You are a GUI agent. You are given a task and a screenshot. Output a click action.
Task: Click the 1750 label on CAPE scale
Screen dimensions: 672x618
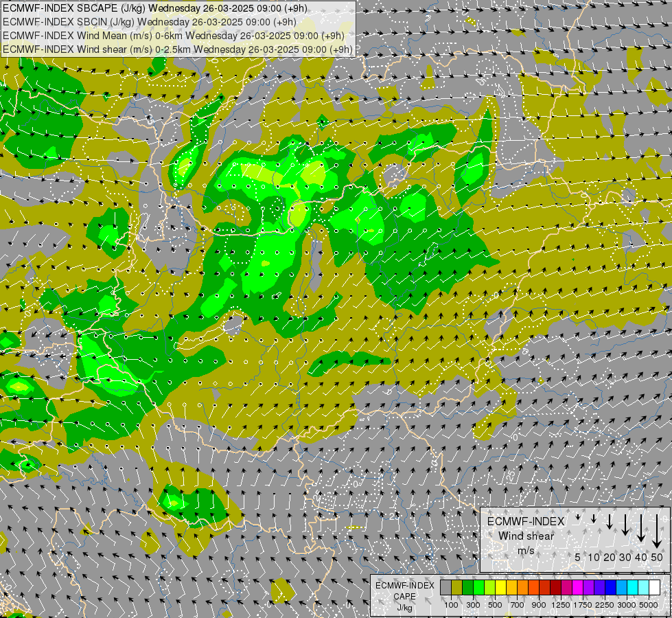[x=583, y=606]
